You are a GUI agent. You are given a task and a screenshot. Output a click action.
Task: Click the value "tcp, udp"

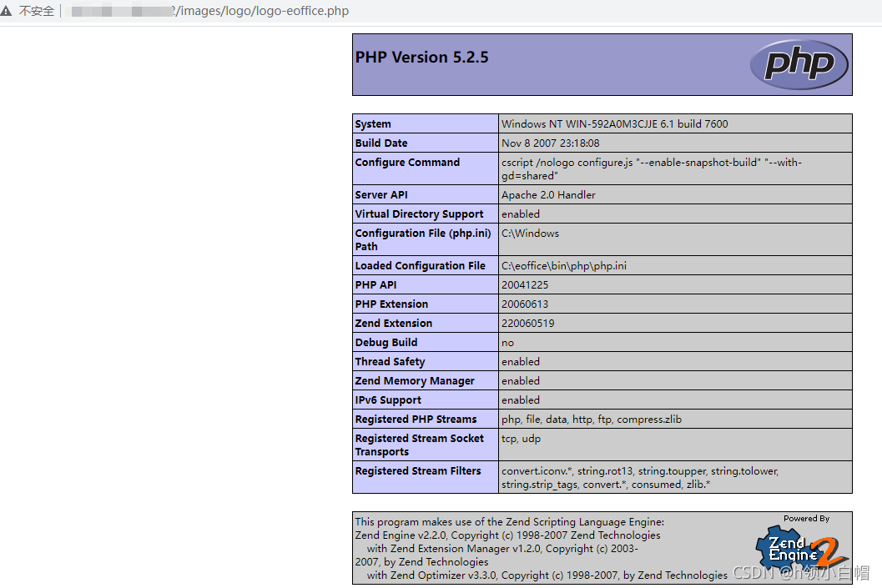[521, 438]
